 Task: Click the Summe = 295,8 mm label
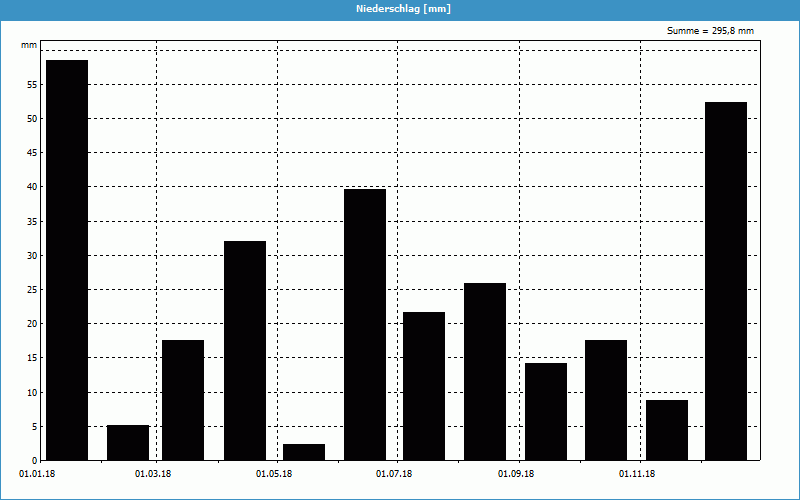point(710,31)
